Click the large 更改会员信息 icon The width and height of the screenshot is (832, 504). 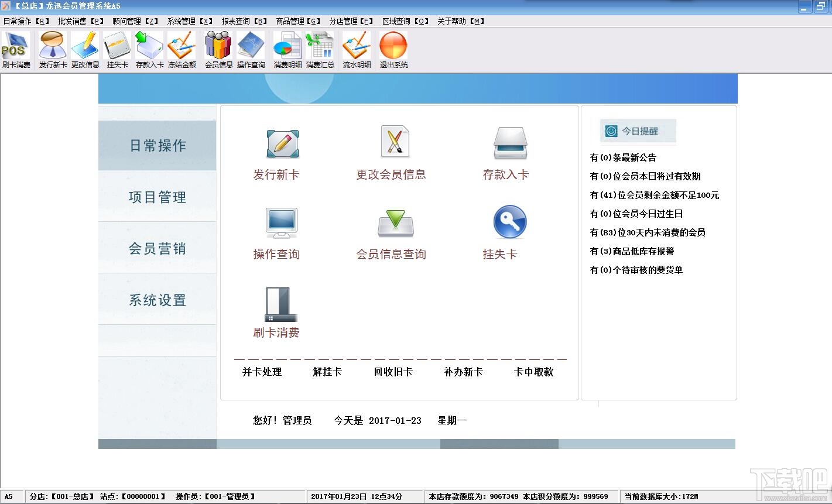[x=395, y=141]
